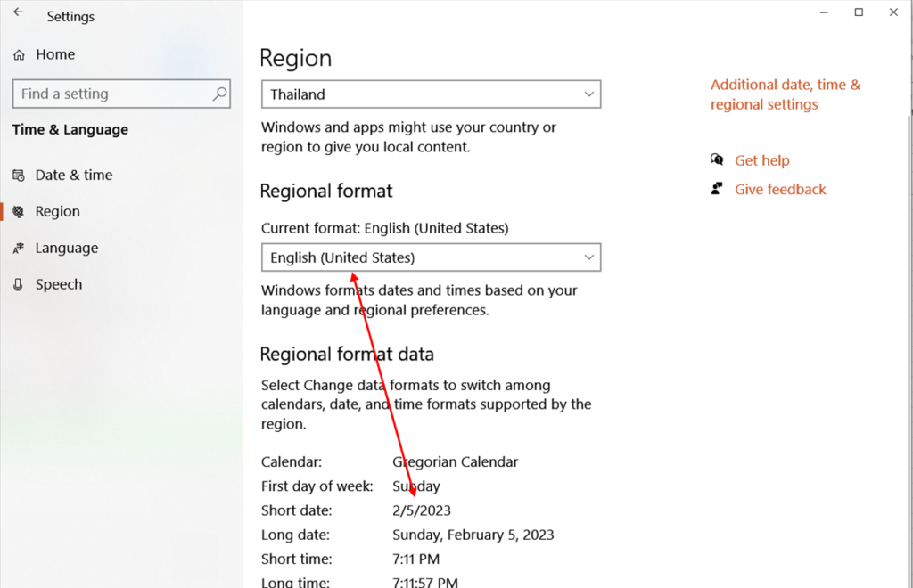Screen dimensions: 913x588
Task: Click the Give feedback link text
Action: pos(780,190)
